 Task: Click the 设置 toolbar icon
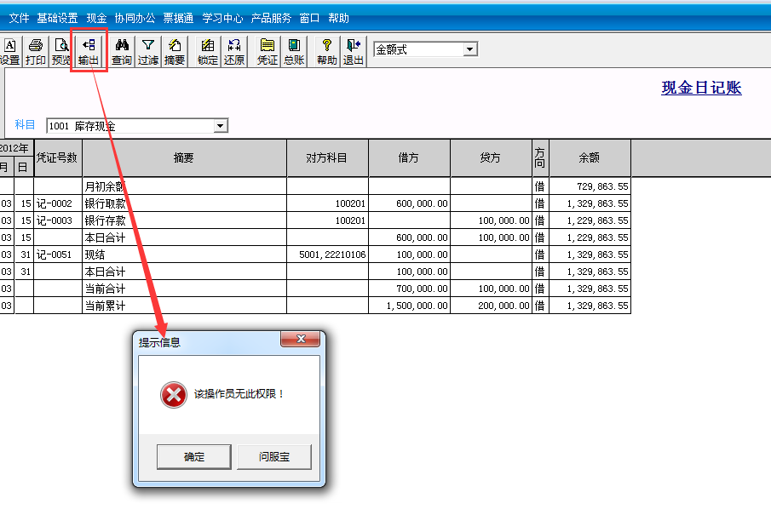[10, 51]
